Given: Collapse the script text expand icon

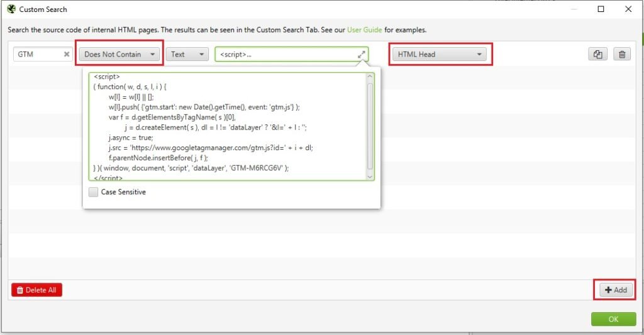Looking at the screenshot, I should tap(361, 55).
